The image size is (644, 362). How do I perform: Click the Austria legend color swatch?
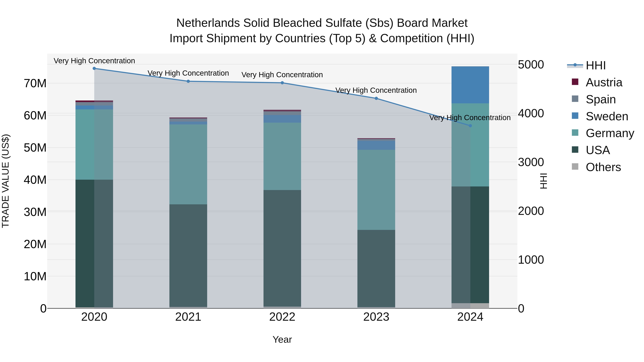(x=575, y=82)
